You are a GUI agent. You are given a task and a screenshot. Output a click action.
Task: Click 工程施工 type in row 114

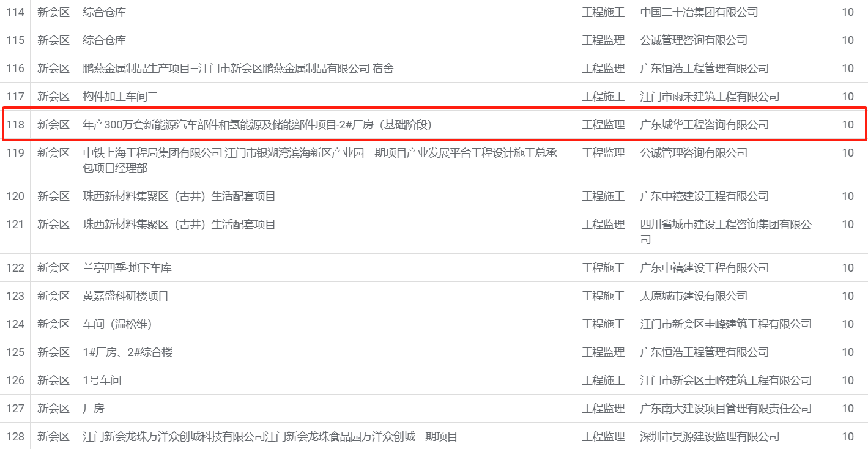click(x=603, y=12)
